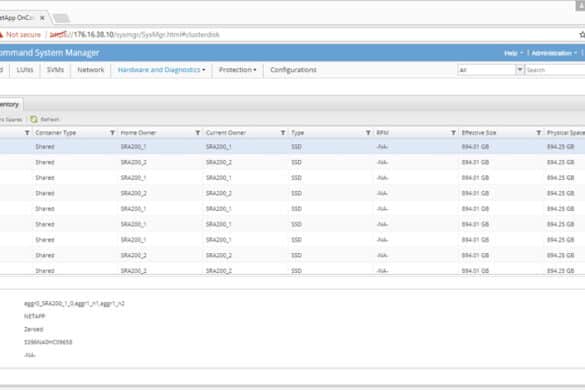Click the Zeroed status value
Screen dimensions: 585x390
tap(34, 329)
